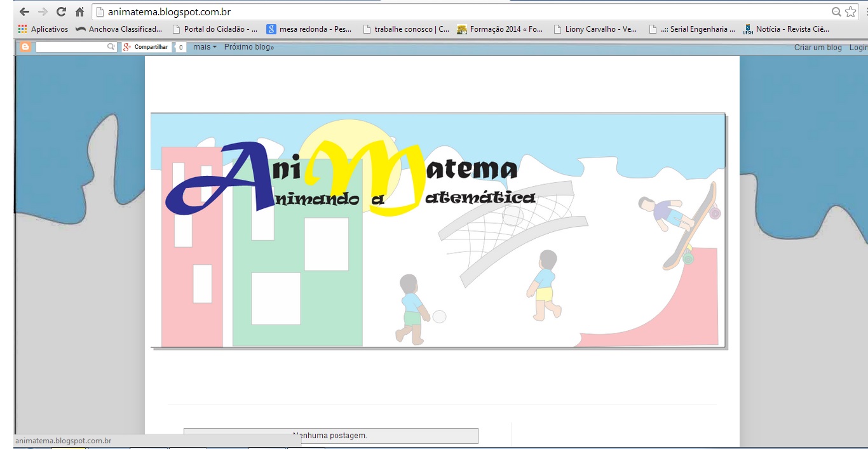Image resolution: width=868 pixels, height=449 pixels.
Task: Go to the home page icon
Action: [80, 12]
